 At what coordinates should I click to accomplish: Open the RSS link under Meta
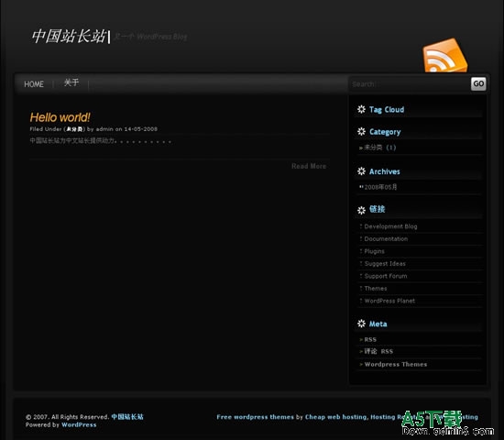point(370,340)
